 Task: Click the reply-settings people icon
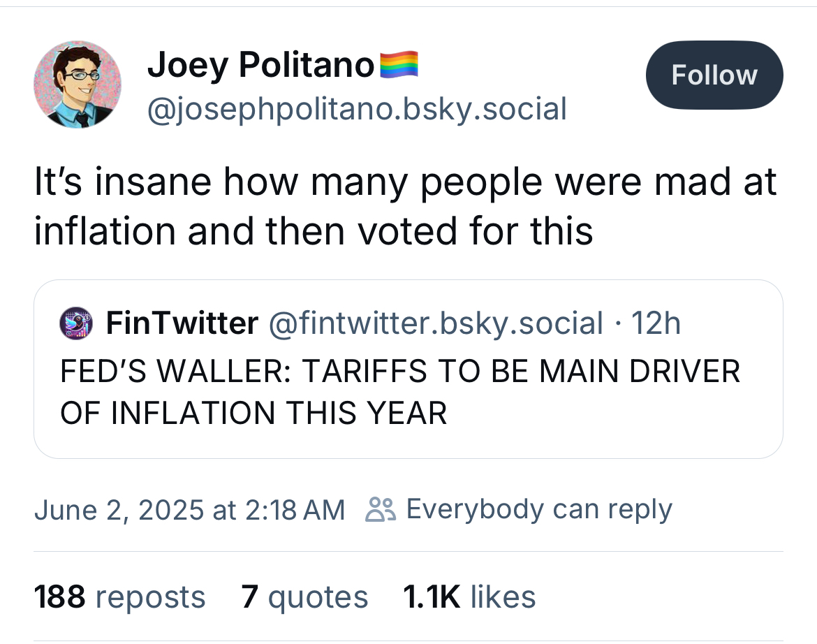pyautogui.click(x=381, y=510)
